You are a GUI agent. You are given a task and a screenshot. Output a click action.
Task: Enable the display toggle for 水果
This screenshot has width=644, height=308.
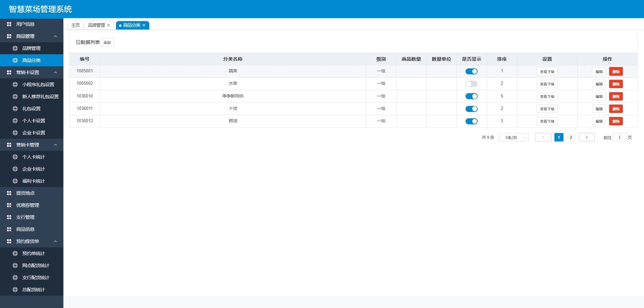pos(471,84)
